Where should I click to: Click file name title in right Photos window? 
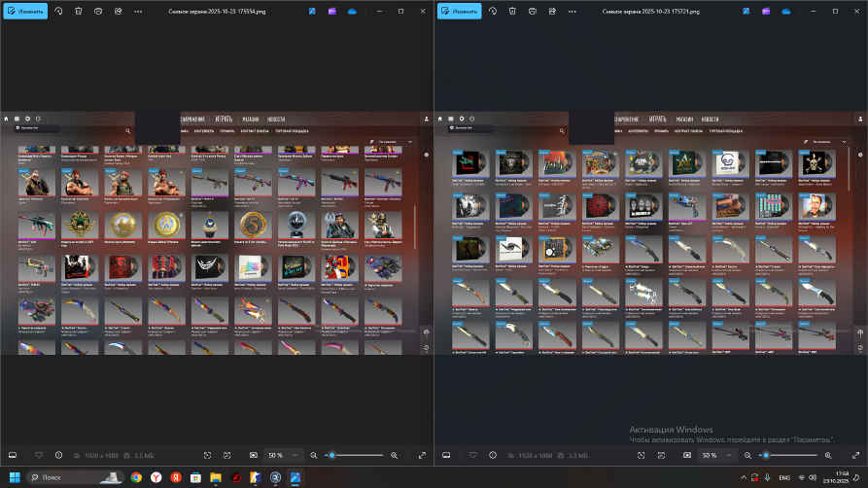tap(651, 11)
